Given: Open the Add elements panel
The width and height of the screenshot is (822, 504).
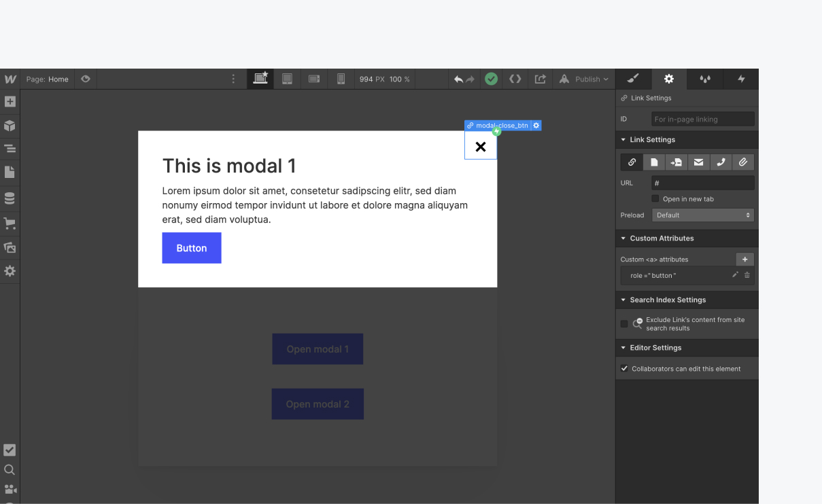Looking at the screenshot, I should point(10,102).
